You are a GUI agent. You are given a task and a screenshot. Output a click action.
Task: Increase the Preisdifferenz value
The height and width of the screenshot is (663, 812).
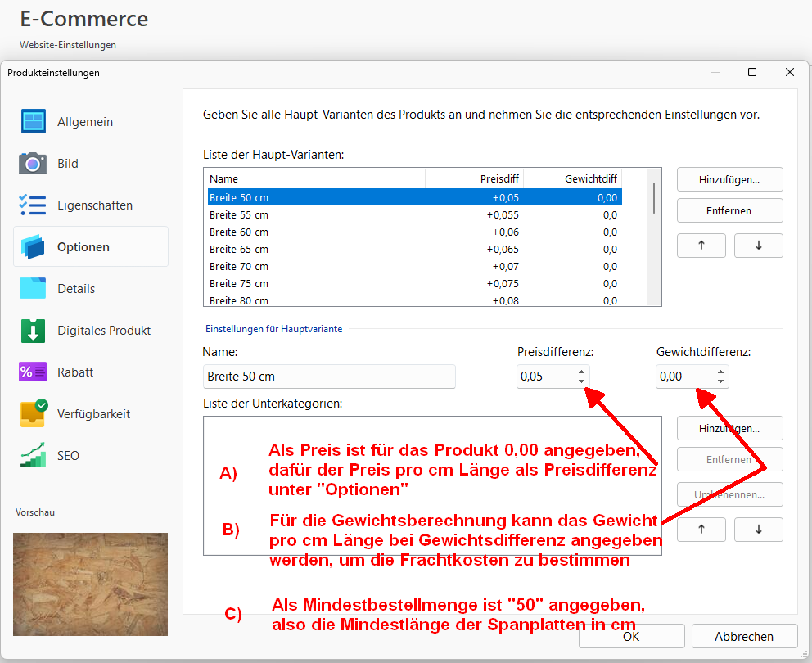click(x=581, y=372)
